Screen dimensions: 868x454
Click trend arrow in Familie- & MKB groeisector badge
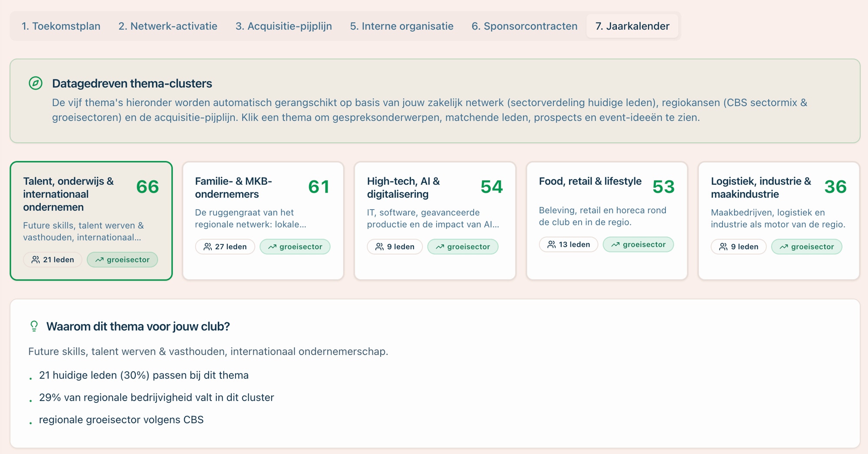tap(272, 247)
